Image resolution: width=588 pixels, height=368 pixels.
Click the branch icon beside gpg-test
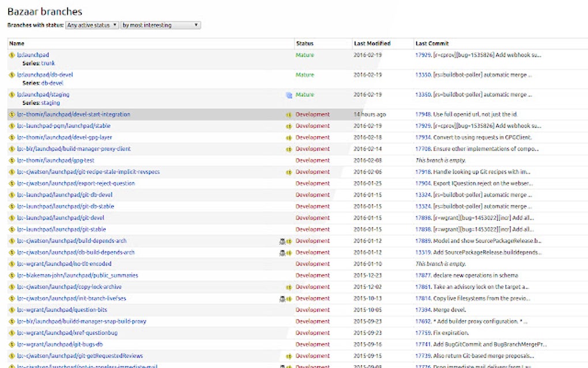coord(12,160)
